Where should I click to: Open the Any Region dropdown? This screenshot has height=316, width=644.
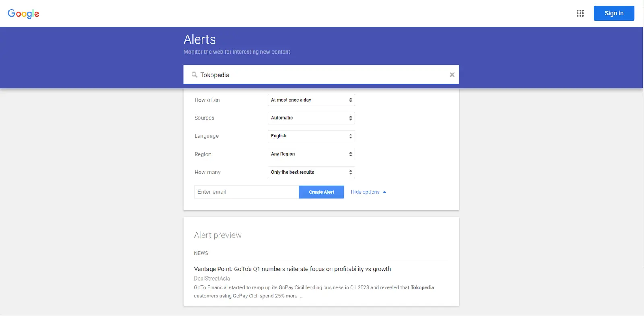click(x=311, y=154)
